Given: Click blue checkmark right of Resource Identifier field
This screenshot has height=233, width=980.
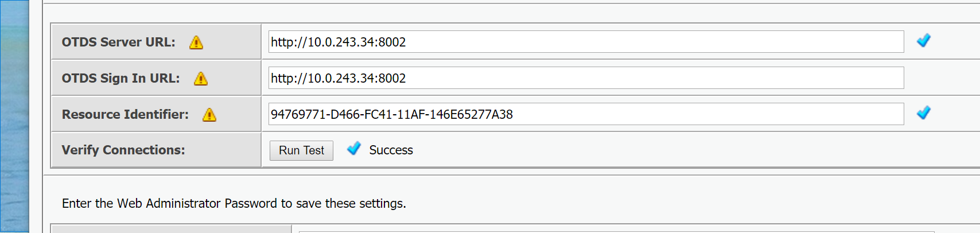Looking at the screenshot, I should point(924,113).
